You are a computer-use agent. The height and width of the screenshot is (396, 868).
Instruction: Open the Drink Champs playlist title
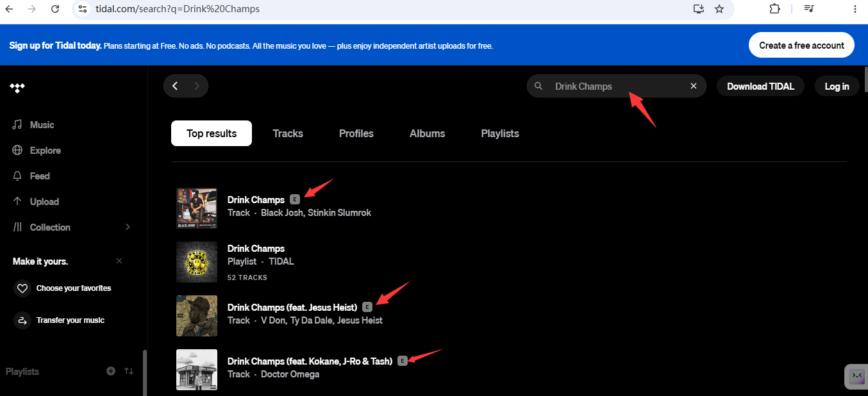click(x=256, y=249)
